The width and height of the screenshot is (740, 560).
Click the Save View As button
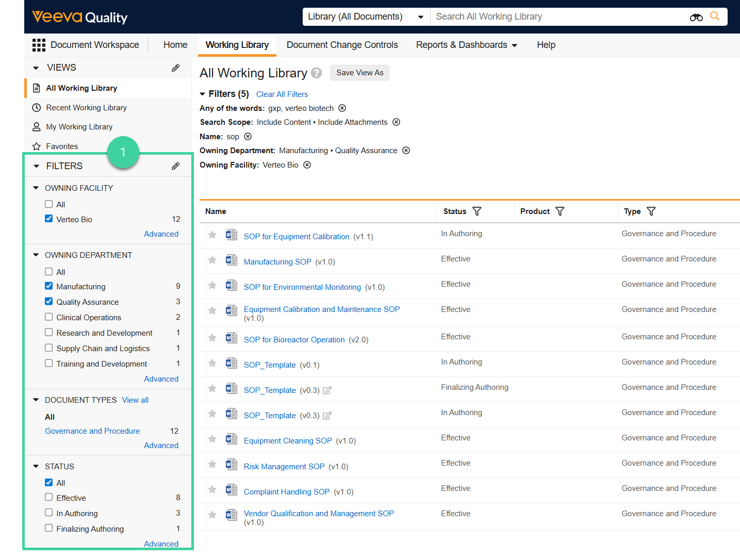click(x=360, y=73)
